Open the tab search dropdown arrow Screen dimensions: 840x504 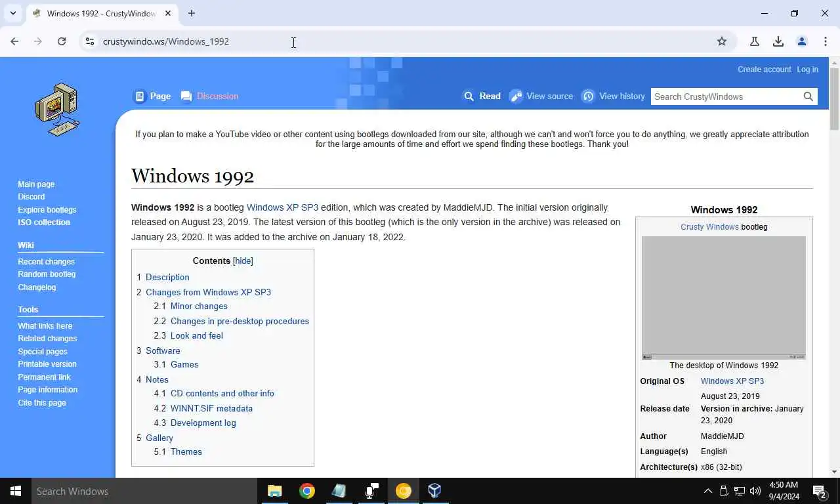[x=12, y=13]
